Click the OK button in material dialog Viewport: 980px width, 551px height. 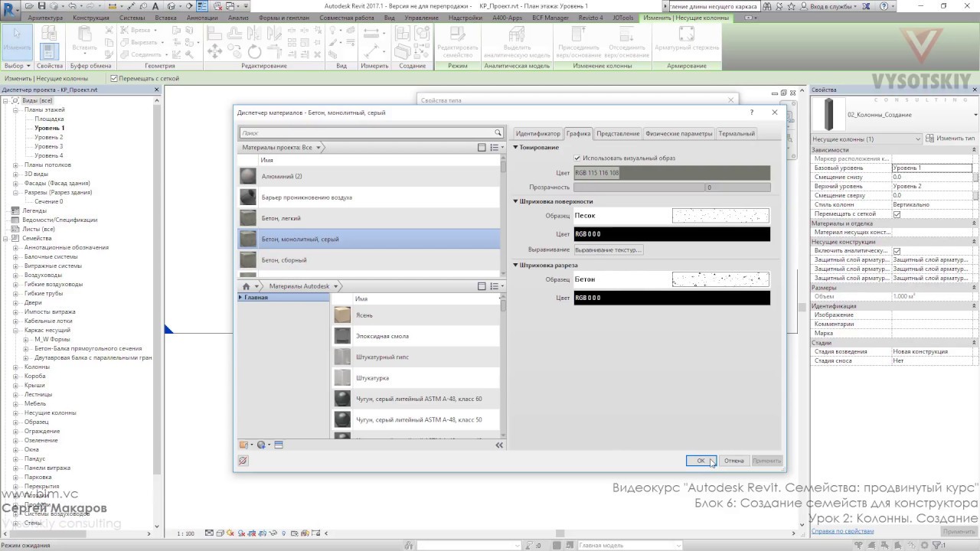click(701, 461)
